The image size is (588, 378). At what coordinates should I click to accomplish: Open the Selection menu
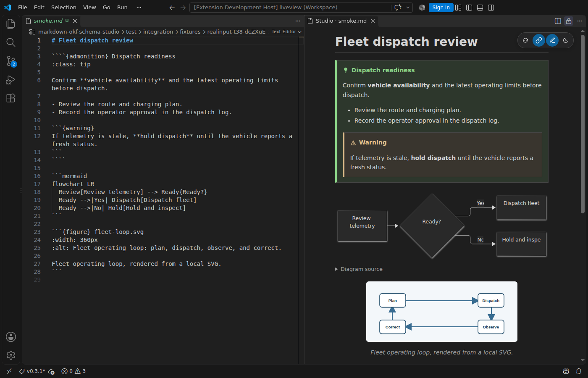tap(64, 8)
